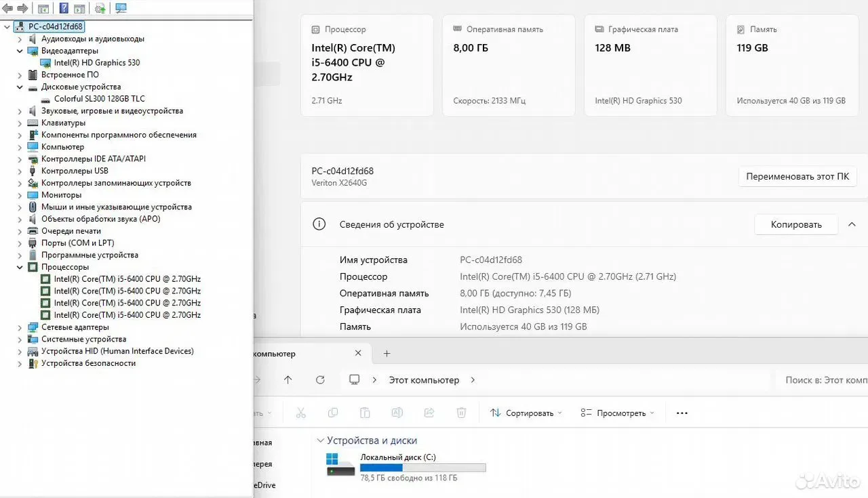
Task: Toggle the console tree toolbar icon
Action: [43, 9]
